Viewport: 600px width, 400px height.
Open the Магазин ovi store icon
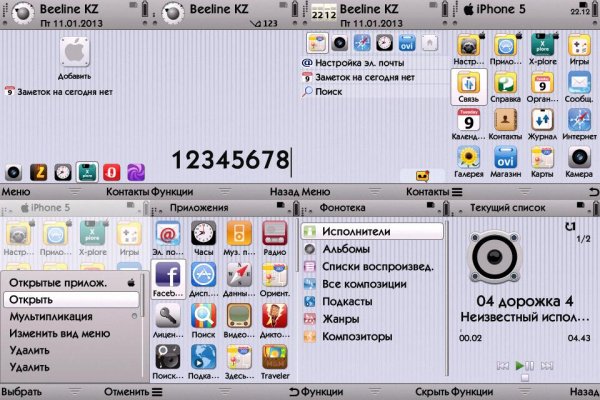pyautogui.click(x=505, y=158)
